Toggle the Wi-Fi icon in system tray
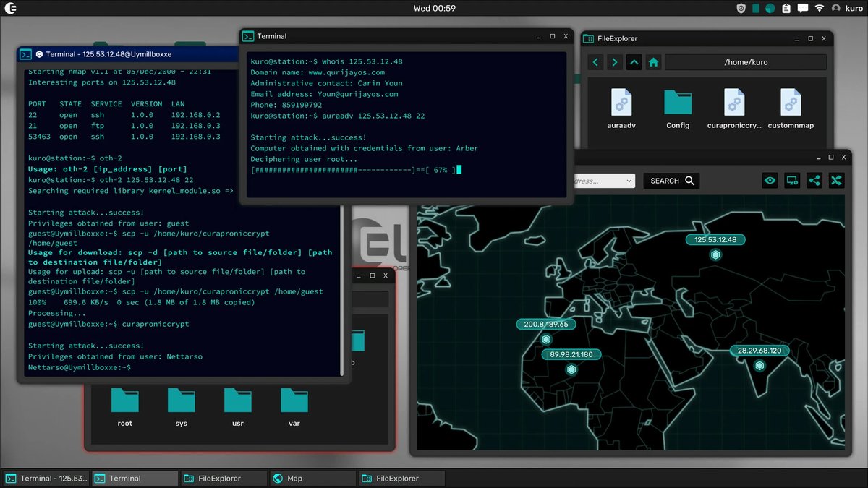This screenshot has width=868, height=488. [x=820, y=8]
